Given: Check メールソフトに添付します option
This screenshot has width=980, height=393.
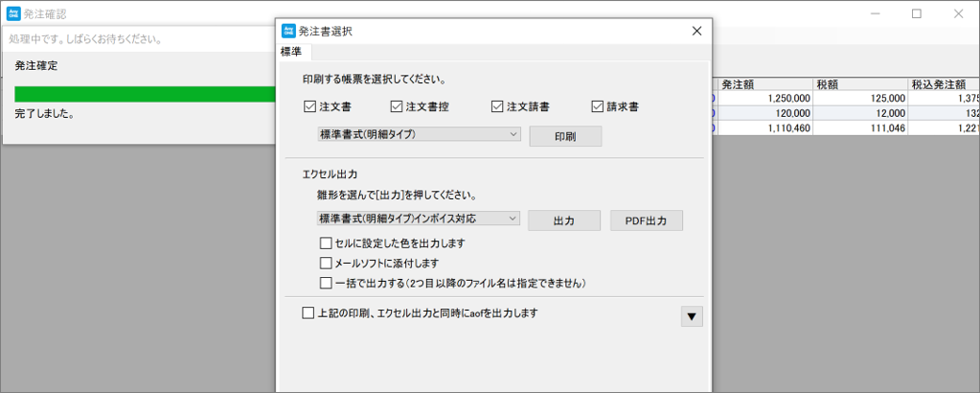Looking at the screenshot, I should pyautogui.click(x=327, y=263).
